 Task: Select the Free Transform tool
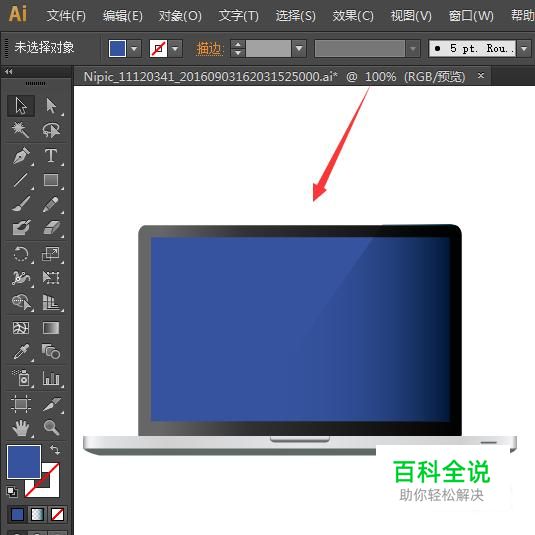point(51,278)
